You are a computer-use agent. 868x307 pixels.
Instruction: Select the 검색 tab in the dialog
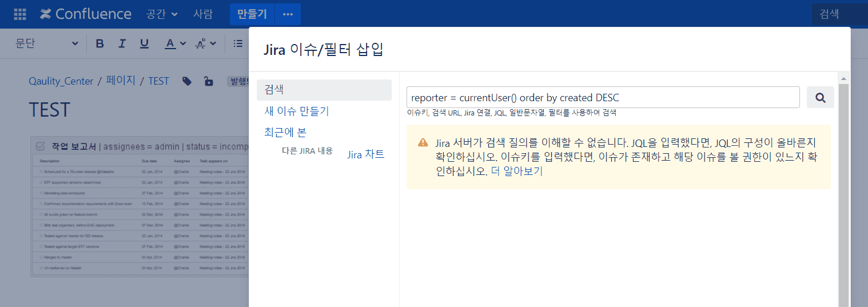pos(324,90)
